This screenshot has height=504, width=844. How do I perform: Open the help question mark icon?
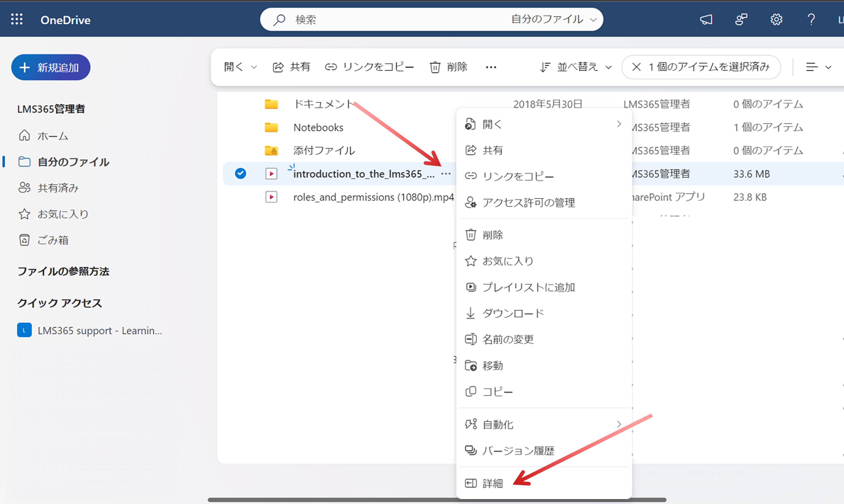click(811, 19)
